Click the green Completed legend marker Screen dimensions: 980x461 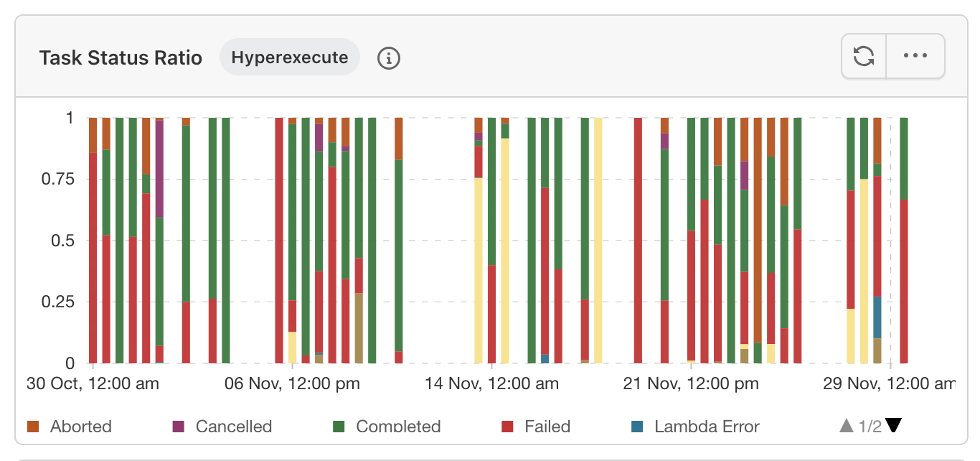pos(340,427)
